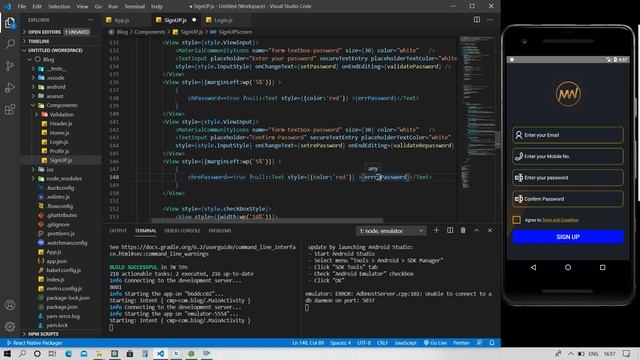The image size is (640, 360).
Task: Open the Source Control view
Action: coord(10,66)
